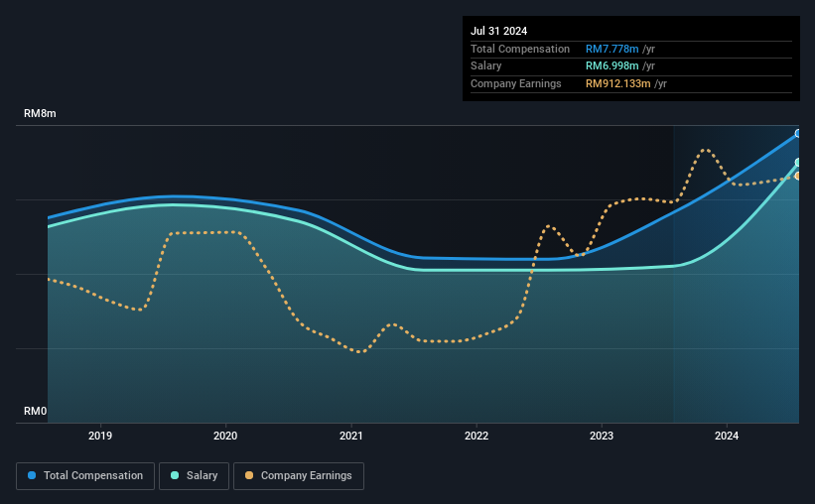Click the 2021 x-axis label
Viewport: 815px width, 504px height.
[350, 436]
